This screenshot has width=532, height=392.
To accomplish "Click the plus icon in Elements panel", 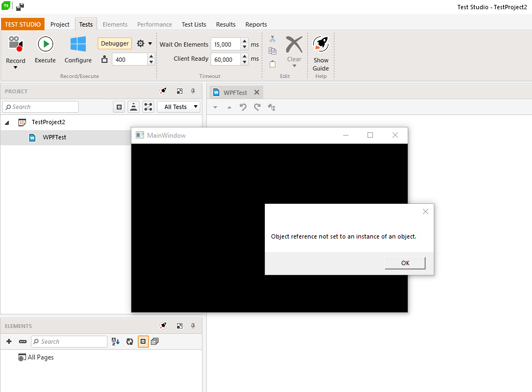I will tap(9, 342).
